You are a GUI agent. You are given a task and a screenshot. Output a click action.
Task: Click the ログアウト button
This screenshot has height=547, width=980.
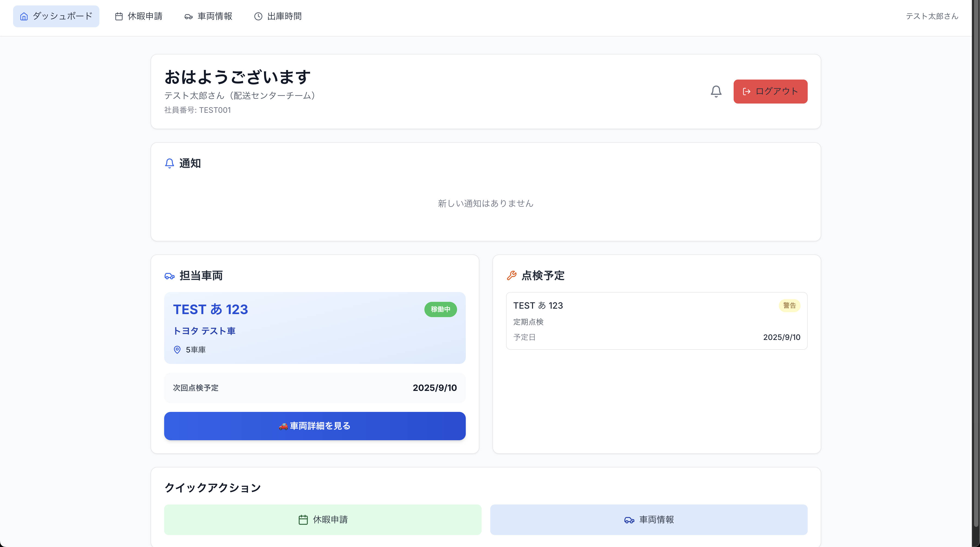[770, 91]
